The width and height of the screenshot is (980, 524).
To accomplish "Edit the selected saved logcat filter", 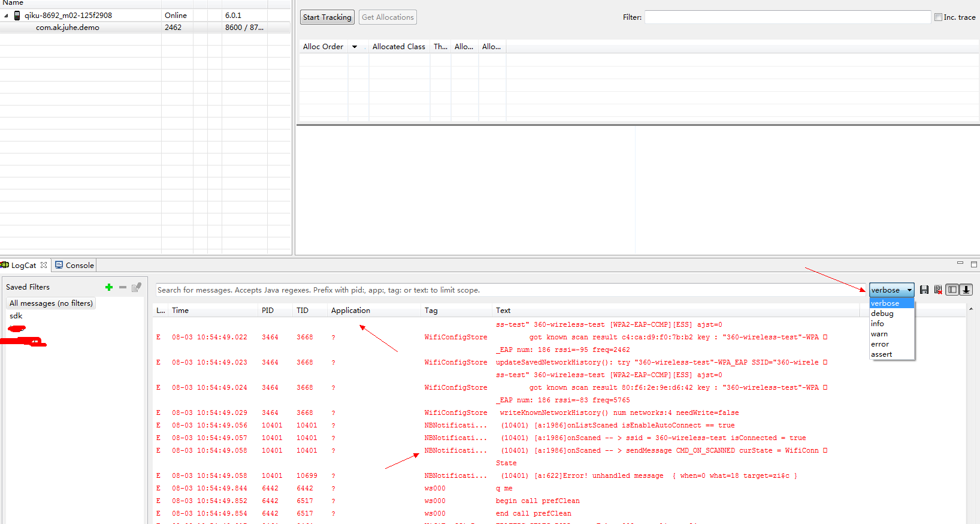I will [137, 287].
